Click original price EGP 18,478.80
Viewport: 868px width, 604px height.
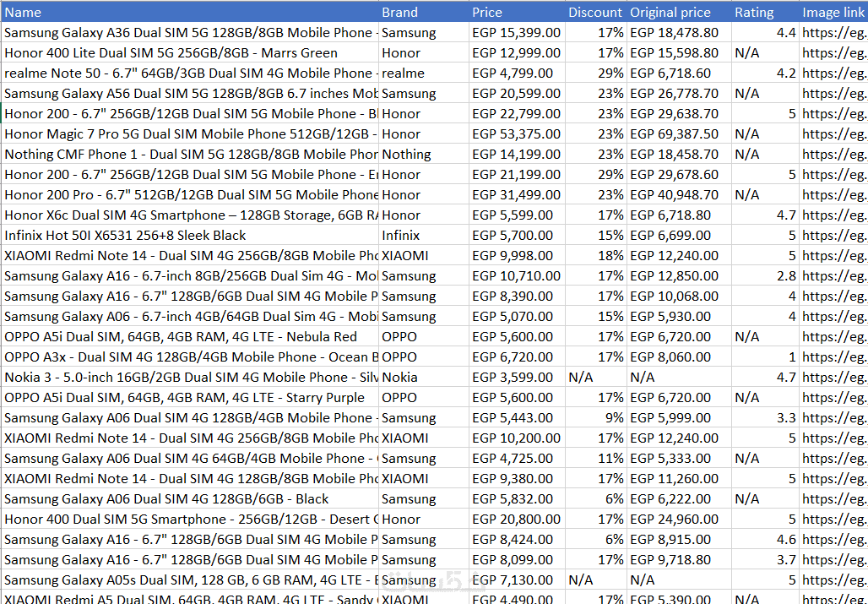tap(679, 33)
